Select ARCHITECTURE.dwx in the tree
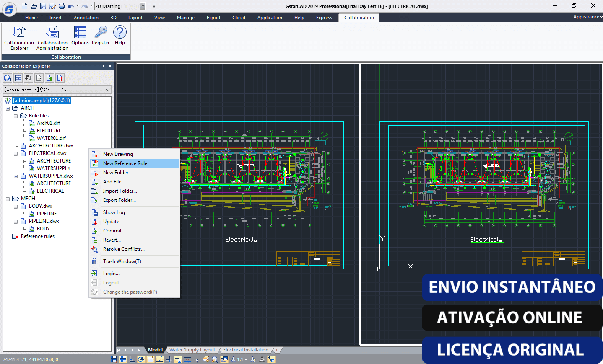The image size is (603, 364). [51, 146]
